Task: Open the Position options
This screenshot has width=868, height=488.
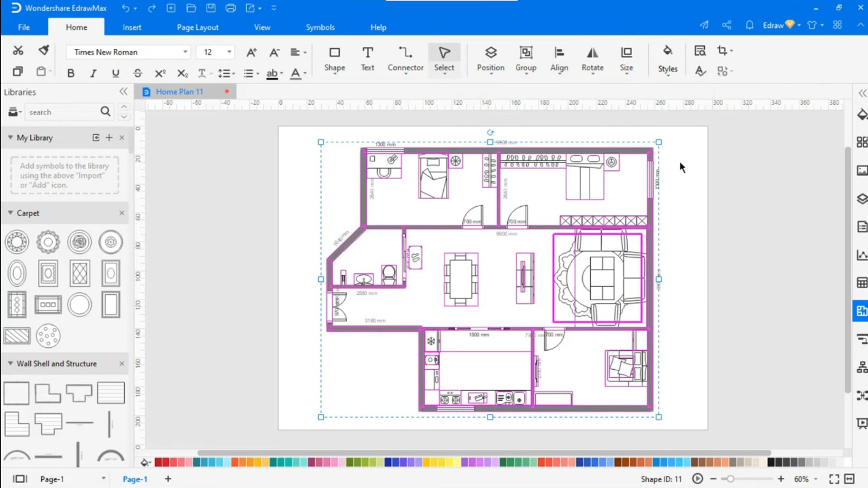Action: (490, 59)
